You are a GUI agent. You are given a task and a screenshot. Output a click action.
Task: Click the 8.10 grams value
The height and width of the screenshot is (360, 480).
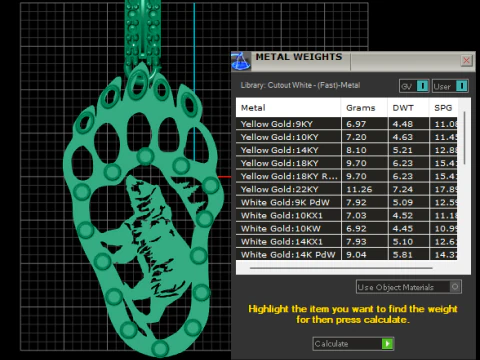356,150
